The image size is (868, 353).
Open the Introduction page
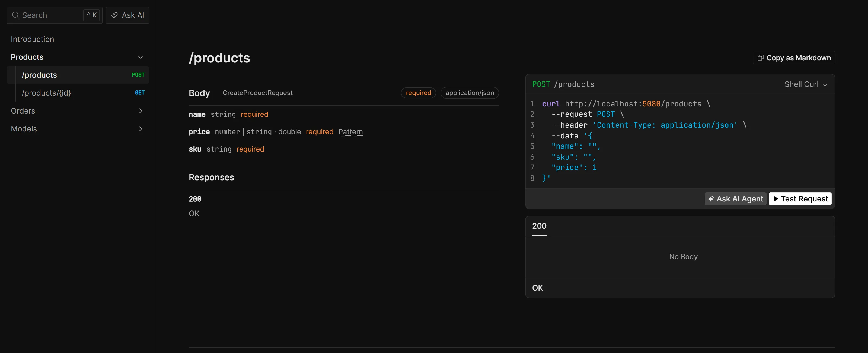[32, 39]
